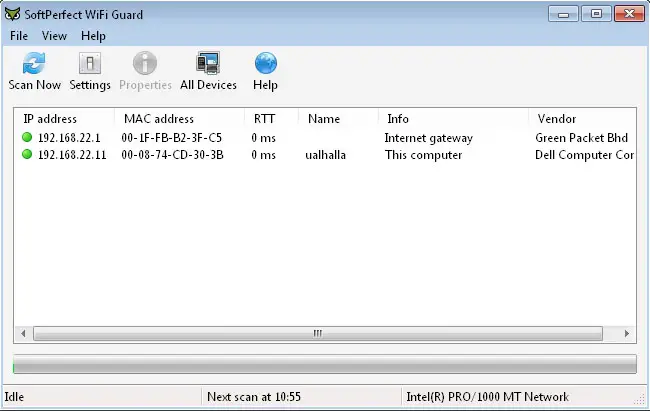Click the 0 ms RTT value for Internet gateway
This screenshot has width=650, height=411.
263,138
